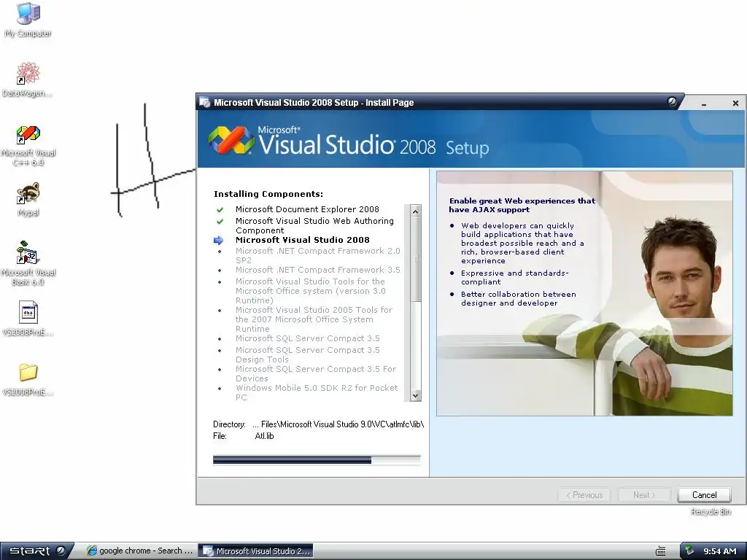Click green check beside Web Authoring Component
Screen dimensions: 747x560
coord(220,222)
